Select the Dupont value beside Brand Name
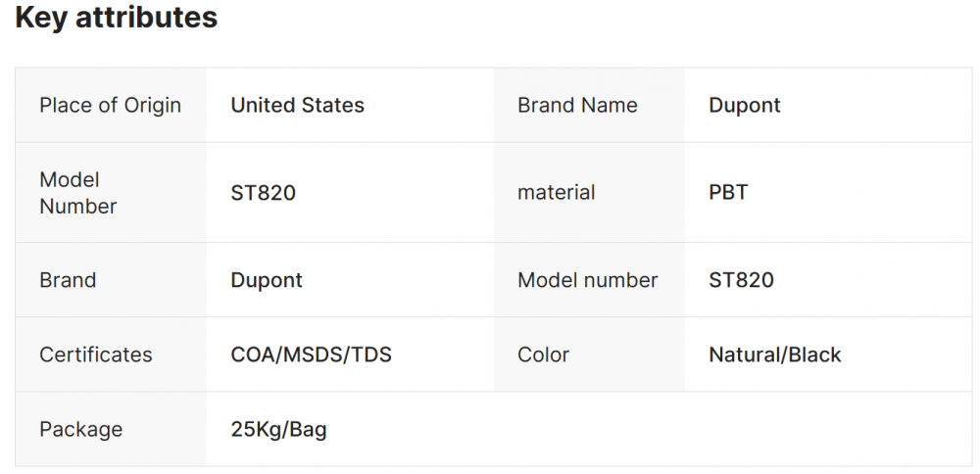The width and height of the screenshot is (980, 474). click(x=745, y=106)
